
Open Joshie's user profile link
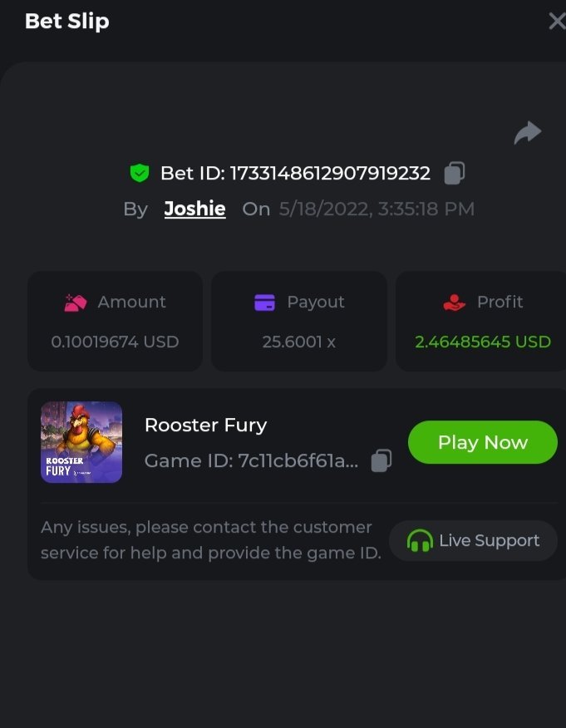click(194, 209)
